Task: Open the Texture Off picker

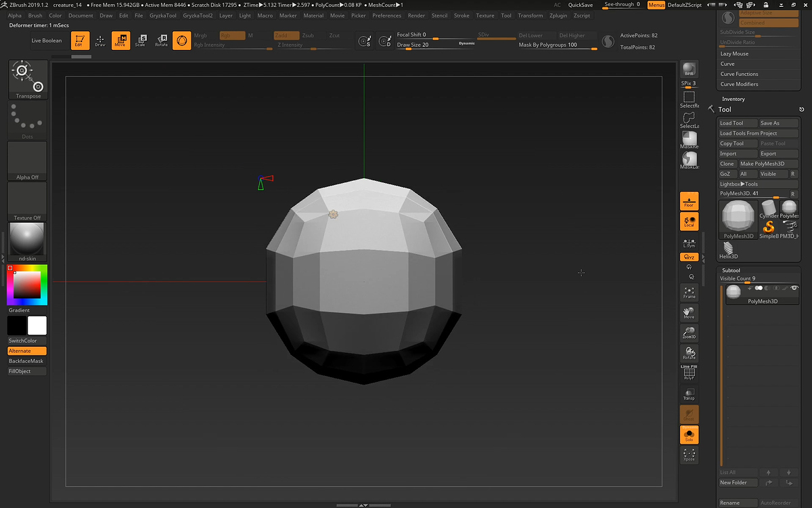Action: [x=28, y=202]
